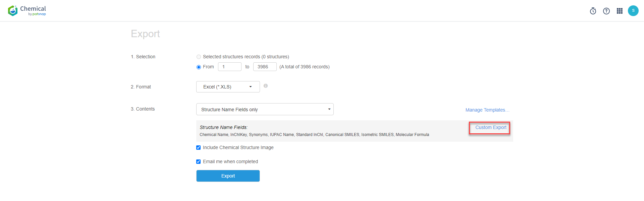Open the history timer icon
Image resolution: width=644 pixels, height=201 pixels.
tap(593, 11)
